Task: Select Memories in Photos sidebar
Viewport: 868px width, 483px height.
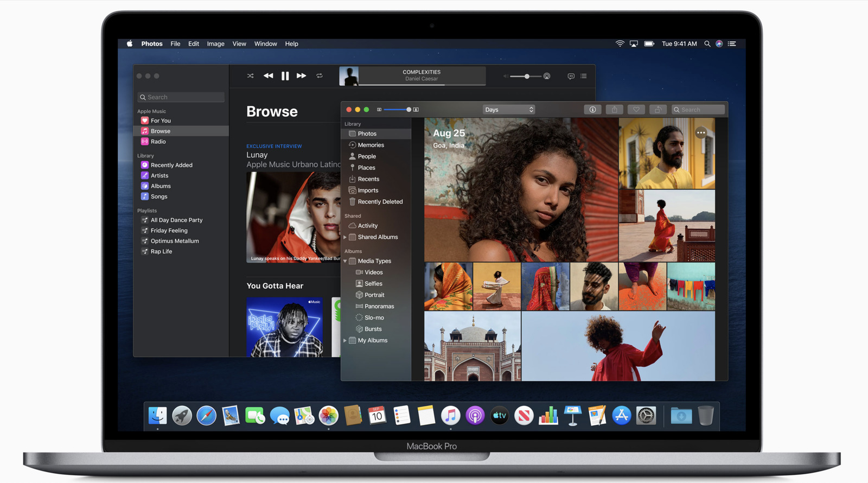Action: 371,145
